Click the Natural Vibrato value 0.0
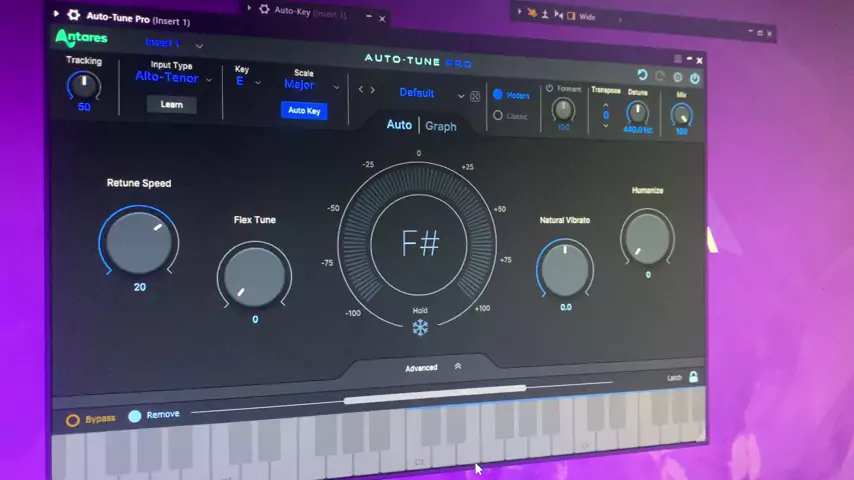 click(x=566, y=307)
